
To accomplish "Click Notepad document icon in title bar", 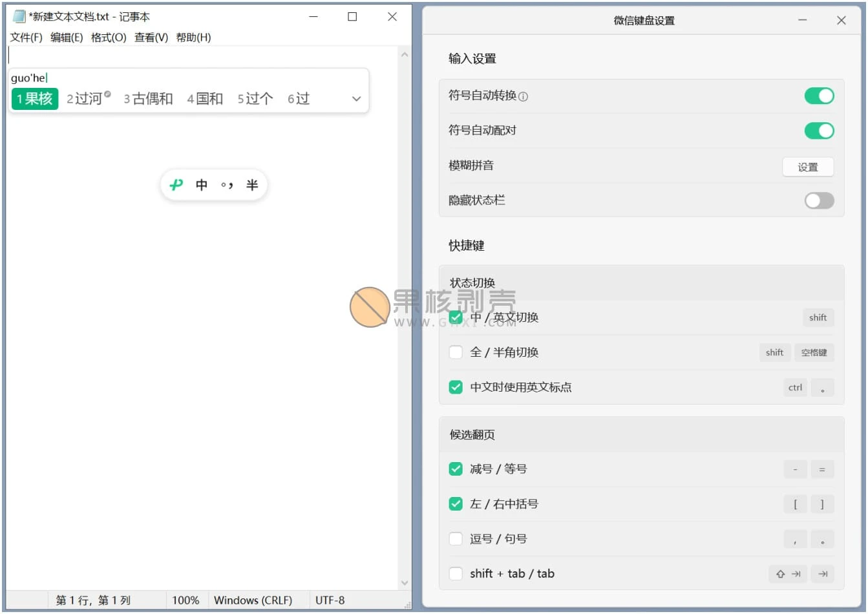I will [19, 16].
